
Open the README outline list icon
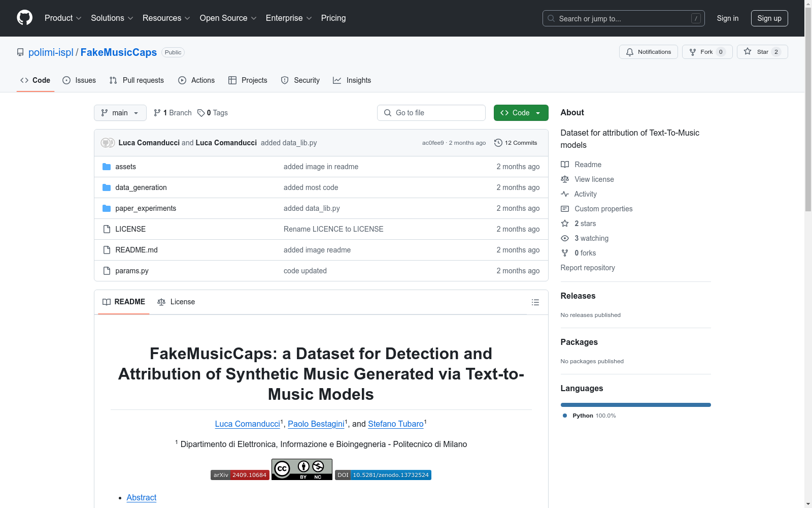(x=535, y=302)
